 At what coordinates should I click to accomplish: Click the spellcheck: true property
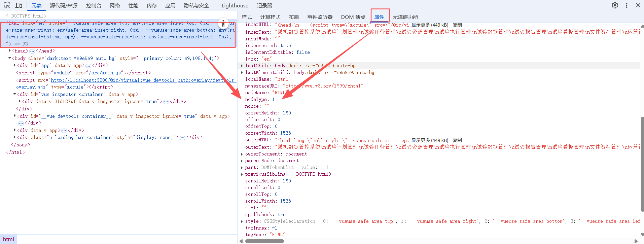coord(266,214)
